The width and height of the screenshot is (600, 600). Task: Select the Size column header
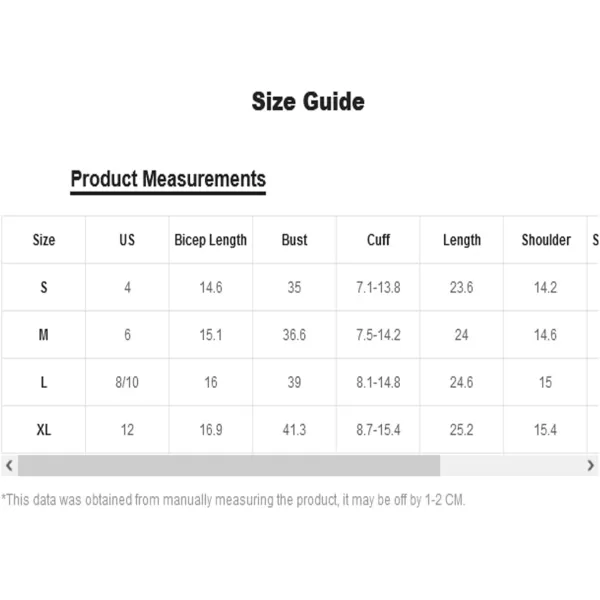click(44, 240)
